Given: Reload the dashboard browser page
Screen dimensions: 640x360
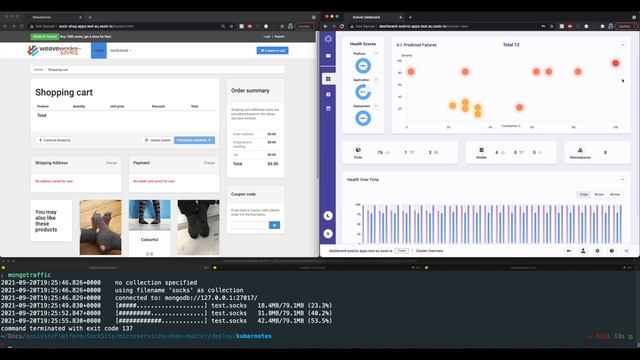Looking at the screenshot, I should (x=342, y=26).
